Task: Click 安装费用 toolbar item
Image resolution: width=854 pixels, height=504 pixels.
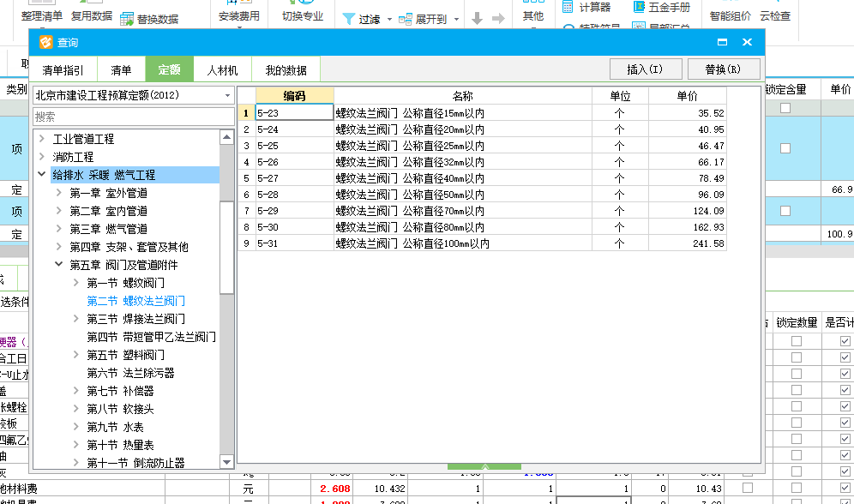Action: (x=238, y=16)
